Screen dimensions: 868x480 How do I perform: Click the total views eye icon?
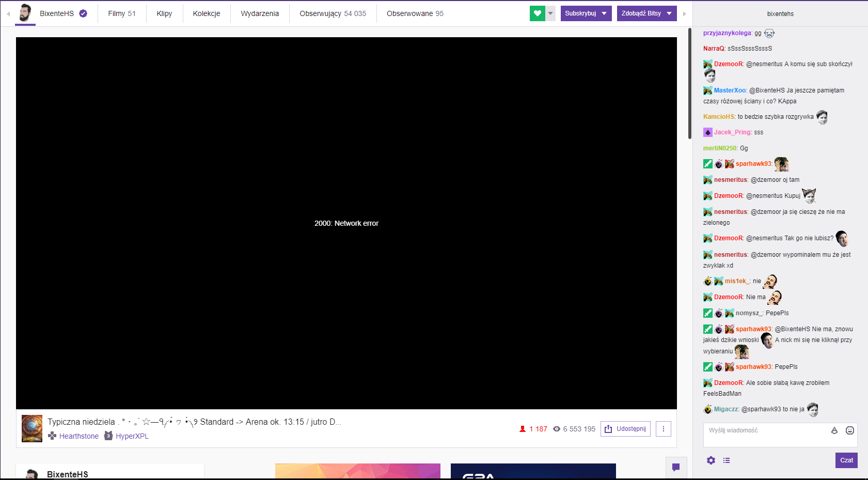(x=557, y=429)
